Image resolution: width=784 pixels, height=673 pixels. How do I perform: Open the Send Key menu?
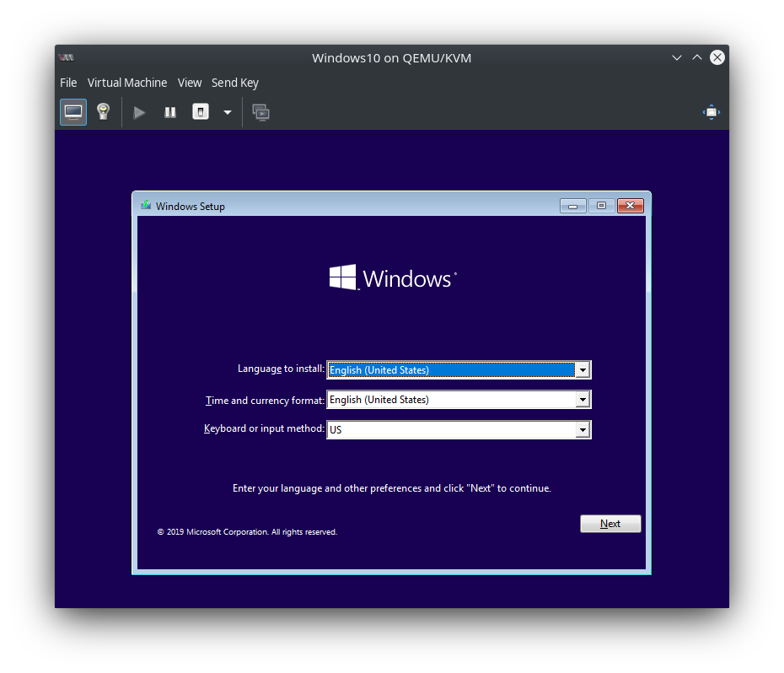tap(235, 83)
